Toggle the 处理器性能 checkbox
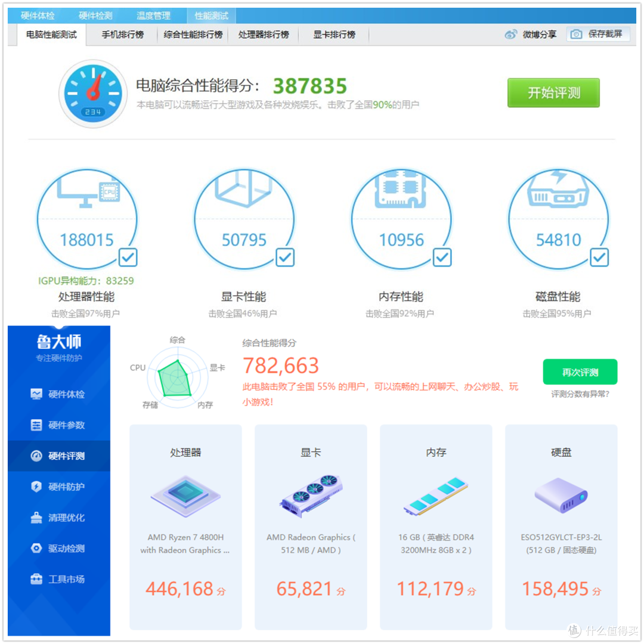Image resolution: width=644 pixels, height=644 pixels. coord(128,258)
